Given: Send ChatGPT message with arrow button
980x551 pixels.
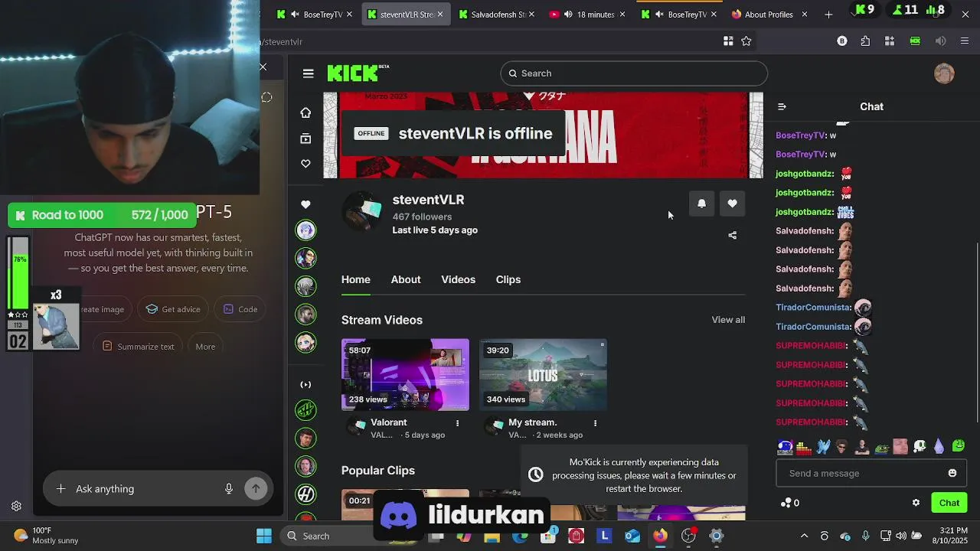Looking at the screenshot, I should click(256, 488).
